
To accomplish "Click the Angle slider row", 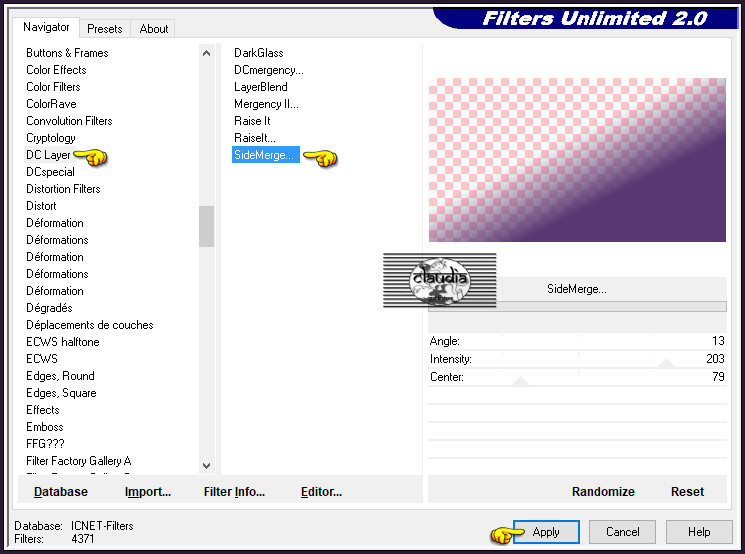I will [577, 341].
